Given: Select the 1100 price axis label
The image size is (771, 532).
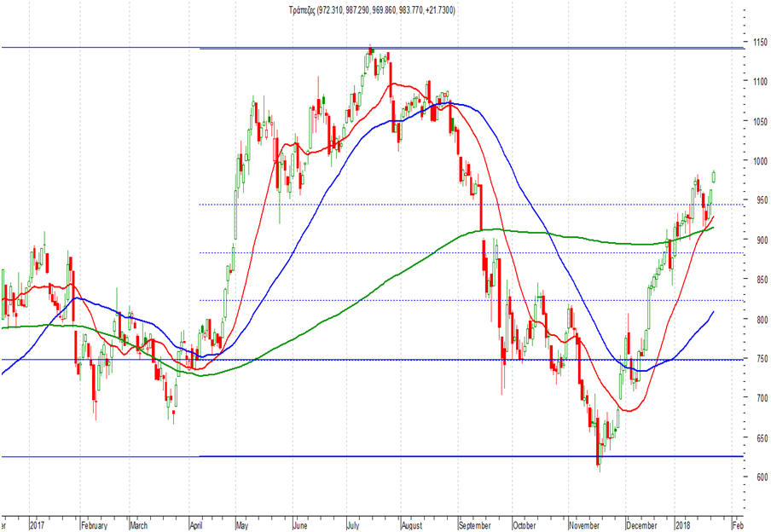Looking at the screenshot, I should pos(760,81).
